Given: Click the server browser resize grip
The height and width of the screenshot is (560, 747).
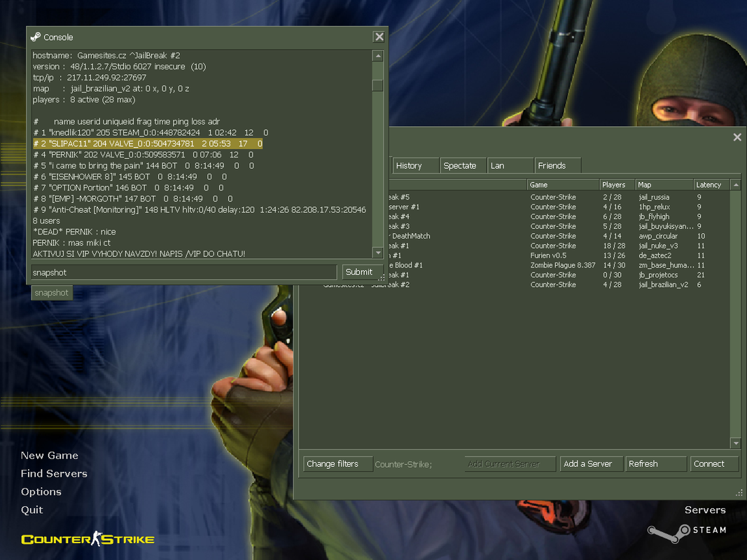Looking at the screenshot, I should pos(739,493).
